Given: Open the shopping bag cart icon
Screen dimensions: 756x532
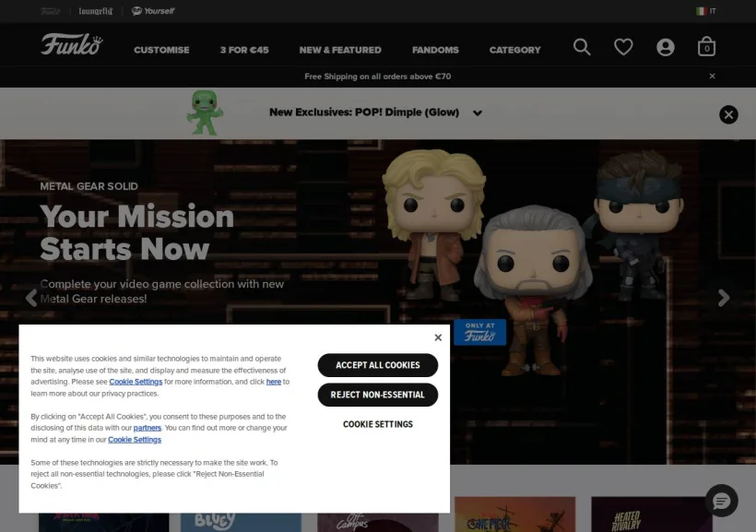Looking at the screenshot, I should tap(707, 47).
